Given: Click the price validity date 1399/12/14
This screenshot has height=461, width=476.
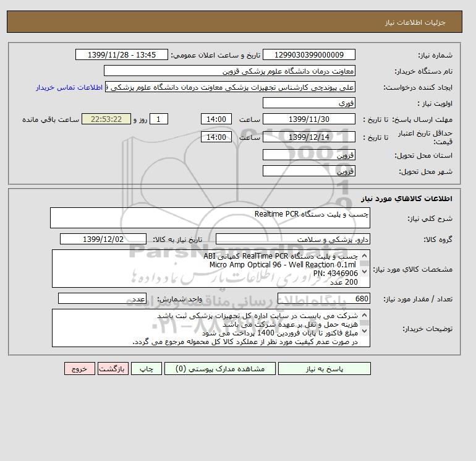Looking at the screenshot, I should tap(308, 137).
